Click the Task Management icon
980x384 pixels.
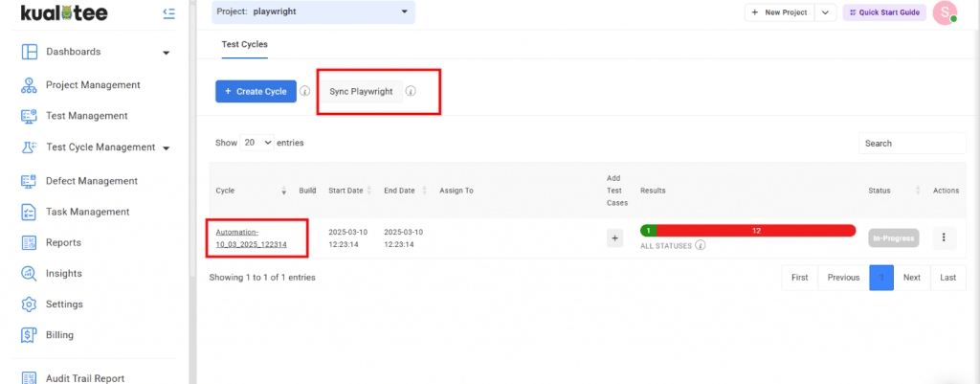tap(30, 212)
